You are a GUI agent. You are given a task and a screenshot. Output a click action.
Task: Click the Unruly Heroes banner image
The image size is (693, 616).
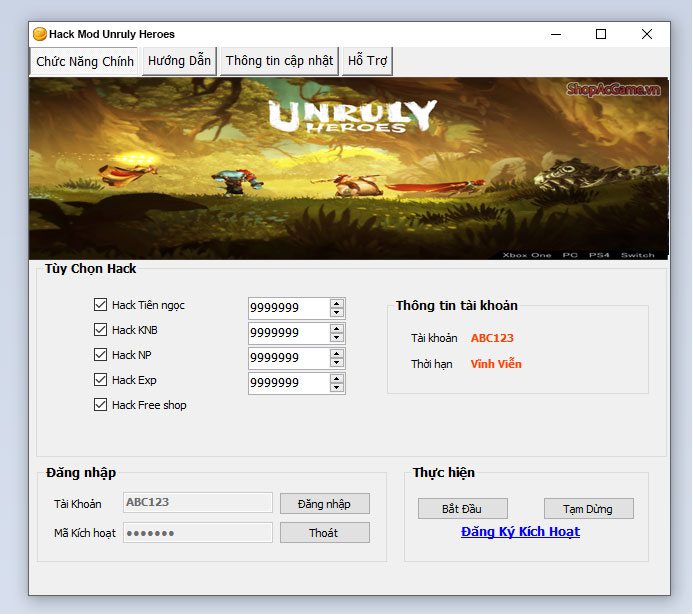click(349, 168)
